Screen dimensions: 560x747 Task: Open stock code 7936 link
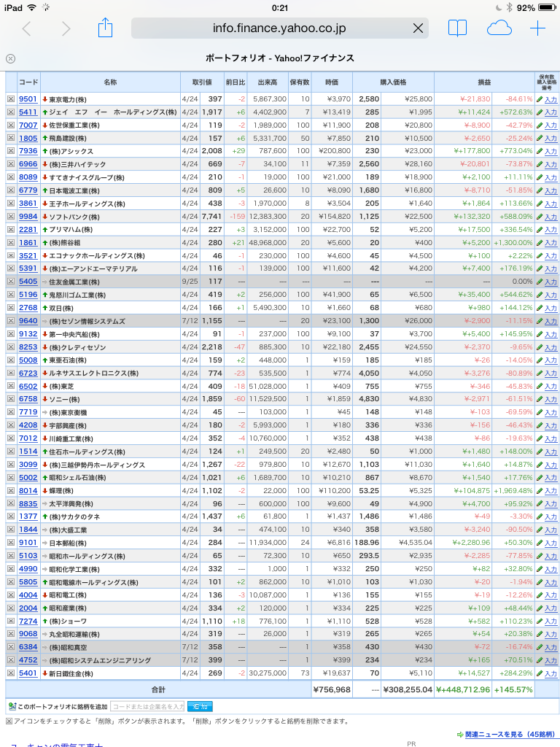pyautogui.click(x=28, y=151)
